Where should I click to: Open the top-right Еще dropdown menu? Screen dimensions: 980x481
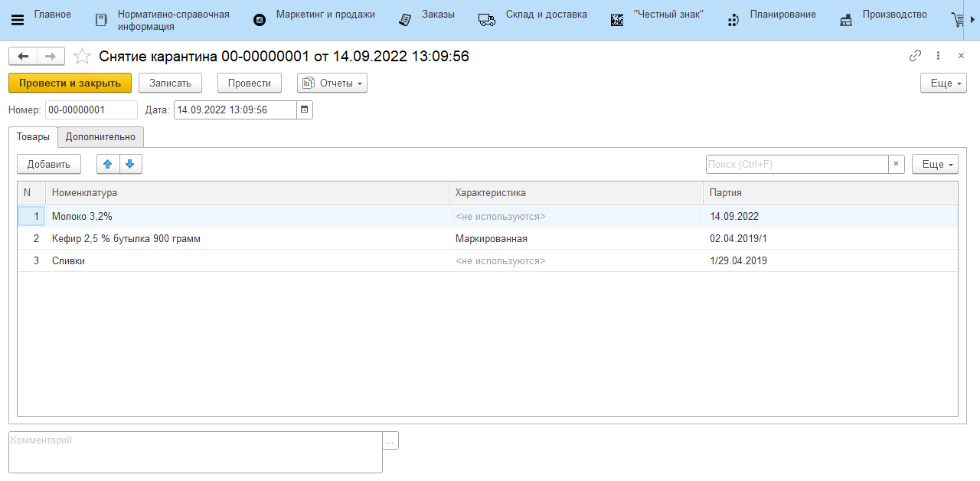(x=943, y=83)
